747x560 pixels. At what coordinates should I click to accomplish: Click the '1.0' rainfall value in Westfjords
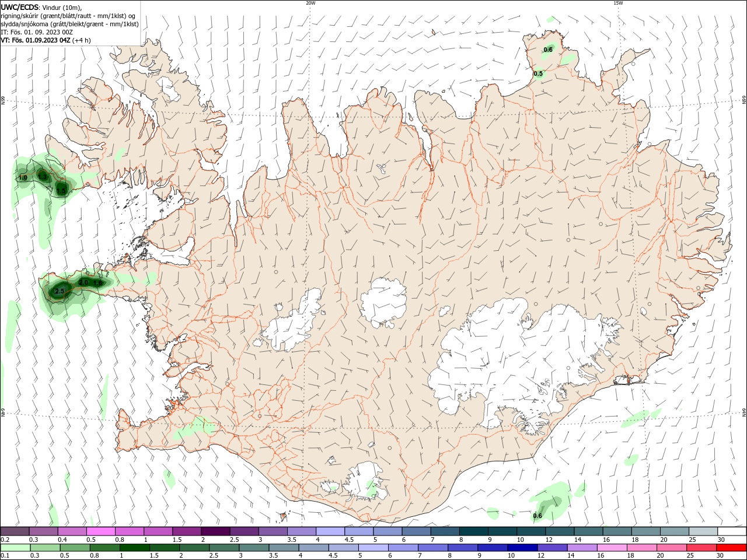(23, 177)
